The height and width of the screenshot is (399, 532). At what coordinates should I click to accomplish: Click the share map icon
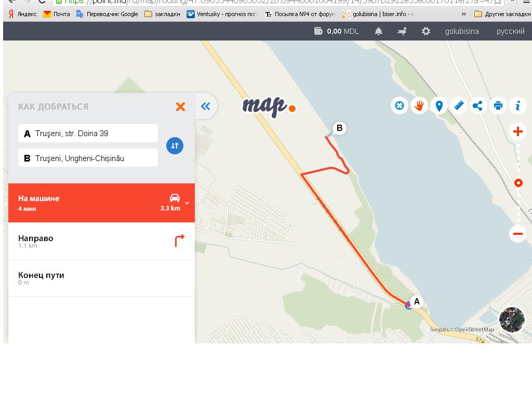478,106
